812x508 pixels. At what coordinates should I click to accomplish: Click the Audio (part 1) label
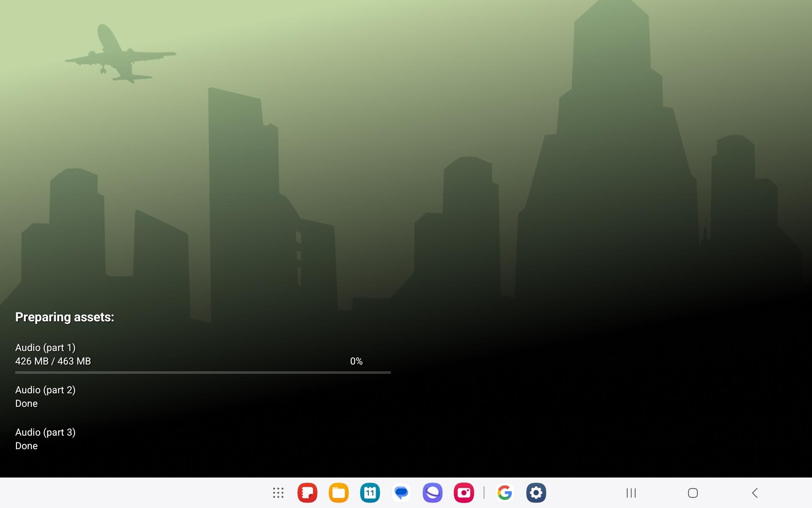click(45, 348)
